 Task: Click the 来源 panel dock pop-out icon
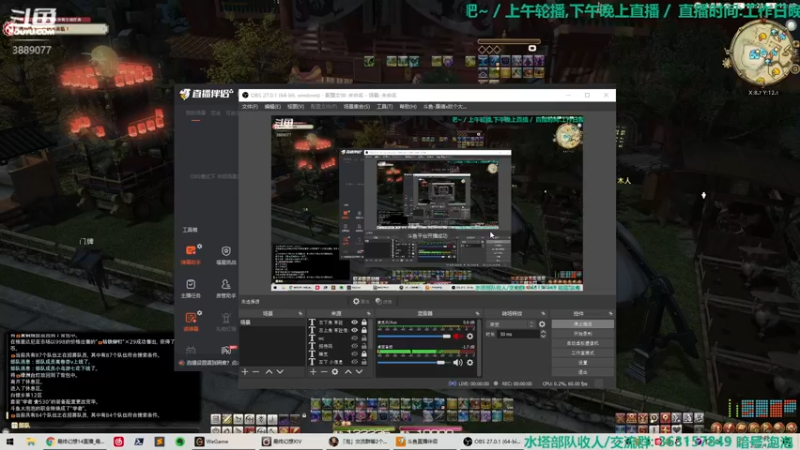point(368,313)
